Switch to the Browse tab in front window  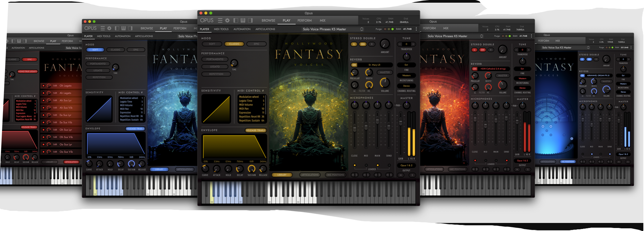click(x=268, y=20)
